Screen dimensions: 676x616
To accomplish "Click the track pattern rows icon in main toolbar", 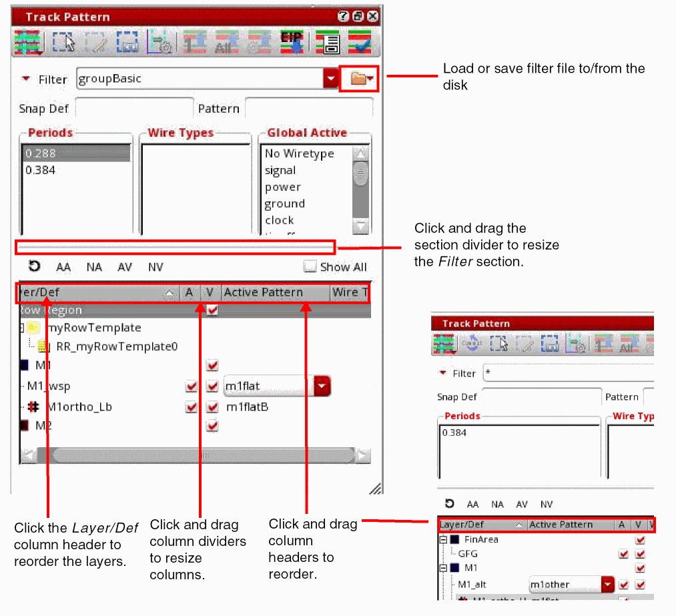I will coord(29,42).
